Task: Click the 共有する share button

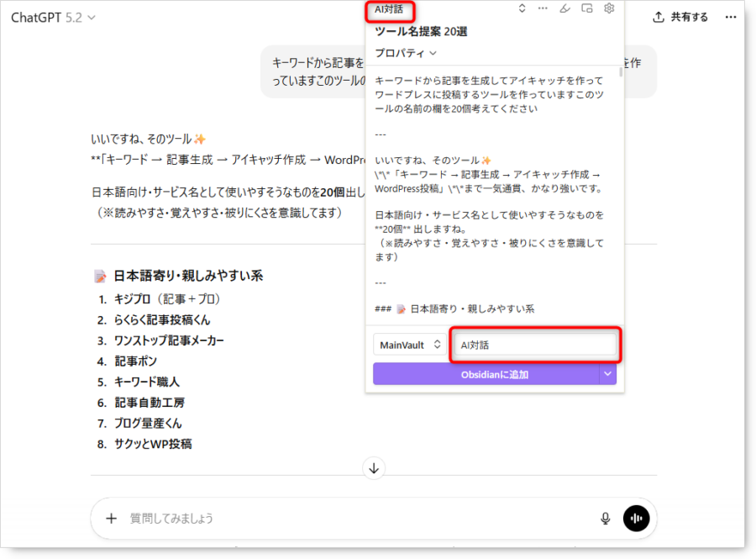Action: tap(680, 18)
